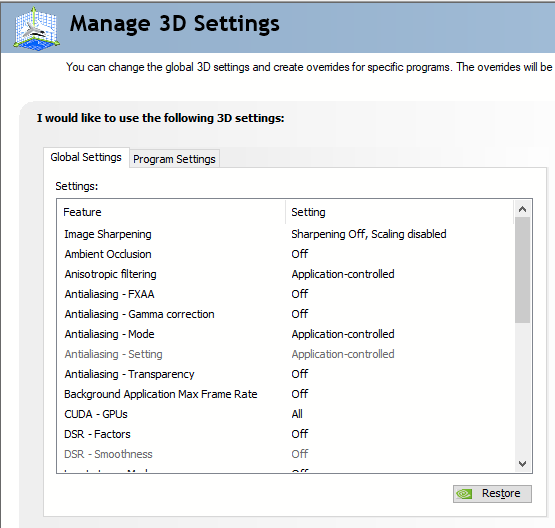The width and height of the screenshot is (555, 528).
Task: Click the Off value for Ambient Occlusion
Action: [x=300, y=254]
